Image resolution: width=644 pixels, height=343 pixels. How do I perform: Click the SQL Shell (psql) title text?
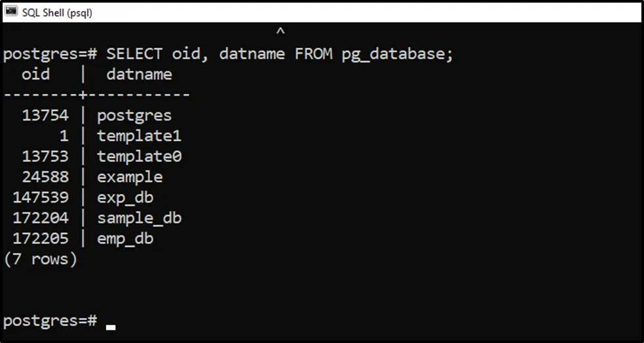click(59, 10)
